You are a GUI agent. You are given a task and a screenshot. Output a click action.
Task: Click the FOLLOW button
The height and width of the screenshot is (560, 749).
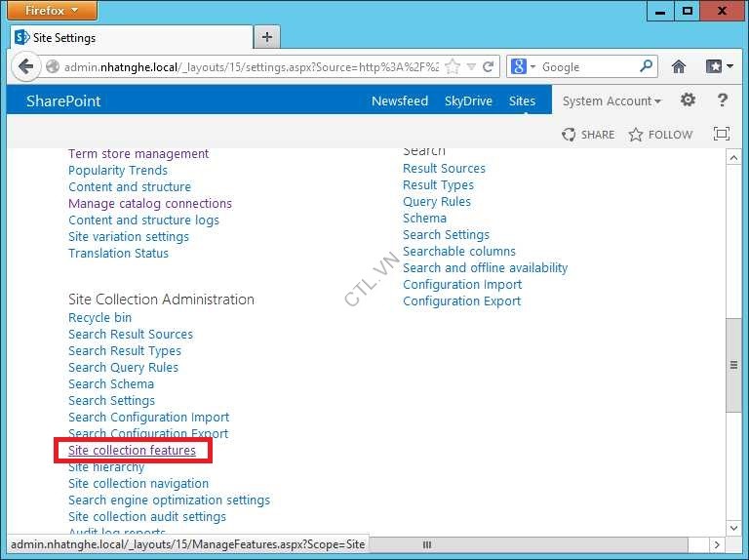tap(660, 135)
